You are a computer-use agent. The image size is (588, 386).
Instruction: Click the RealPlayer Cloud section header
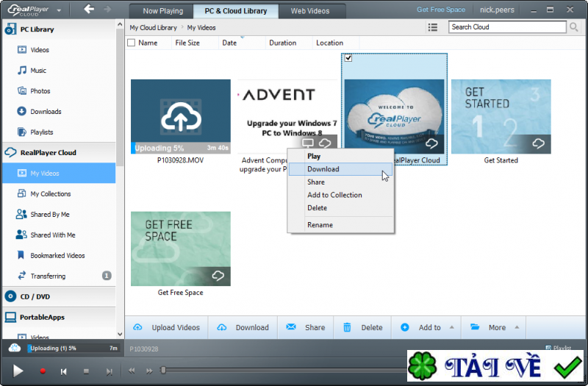pyautogui.click(x=60, y=153)
